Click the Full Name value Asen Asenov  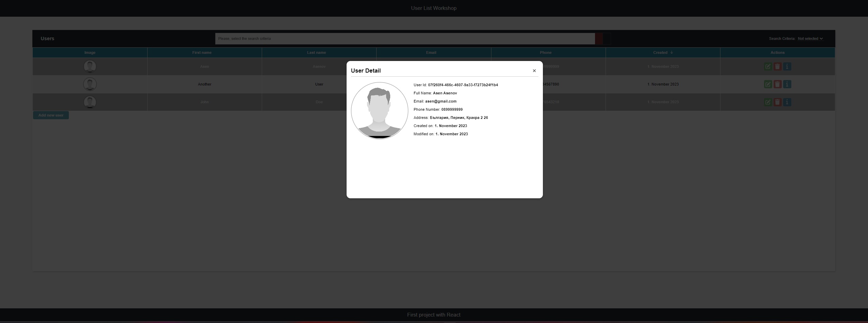tap(445, 93)
